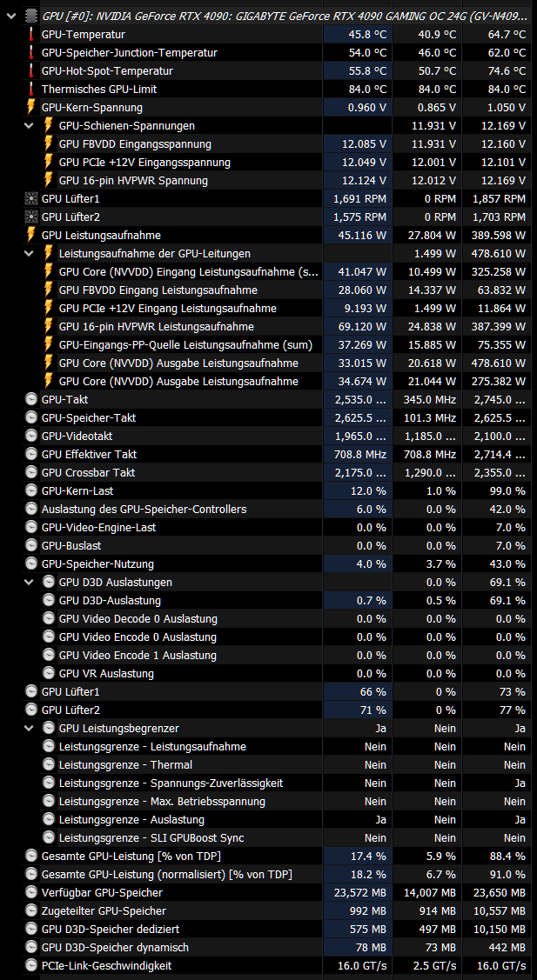The image size is (537, 980).
Task: Click clock icon beside GPU-Takt
Action: pyautogui.click(x=30, y=399)
